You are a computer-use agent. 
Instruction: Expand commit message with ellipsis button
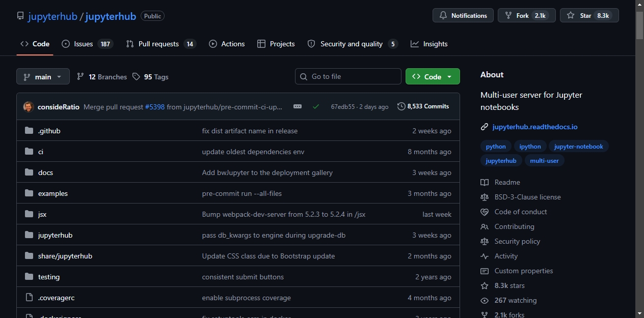click(x=298, y=106)
